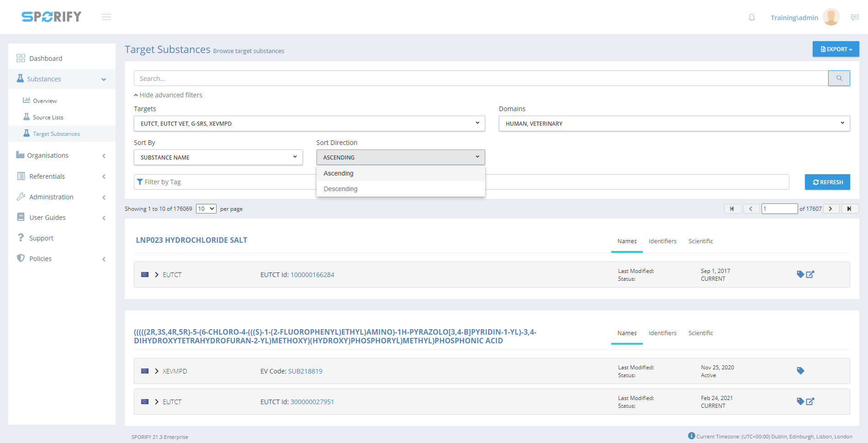Expand the EUTCT row under LNP023
Image resolution: width=868 pixels, height=443 pixels.
point(157,275)
